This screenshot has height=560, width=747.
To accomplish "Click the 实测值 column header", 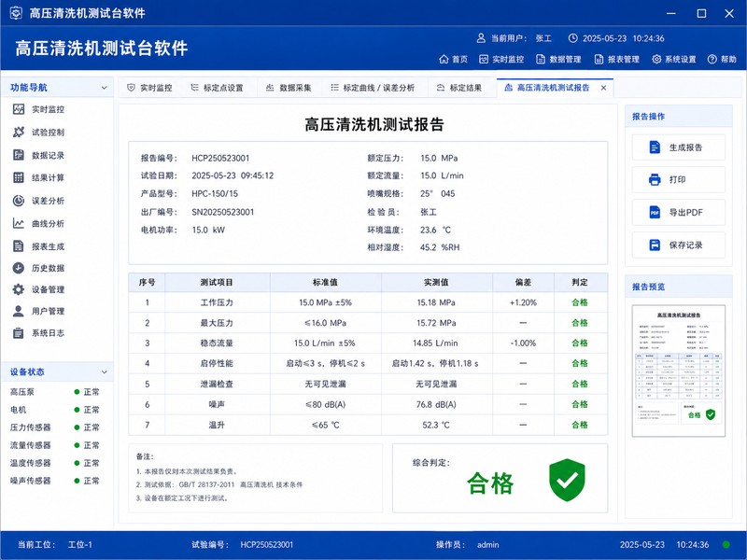I will 436,283.
